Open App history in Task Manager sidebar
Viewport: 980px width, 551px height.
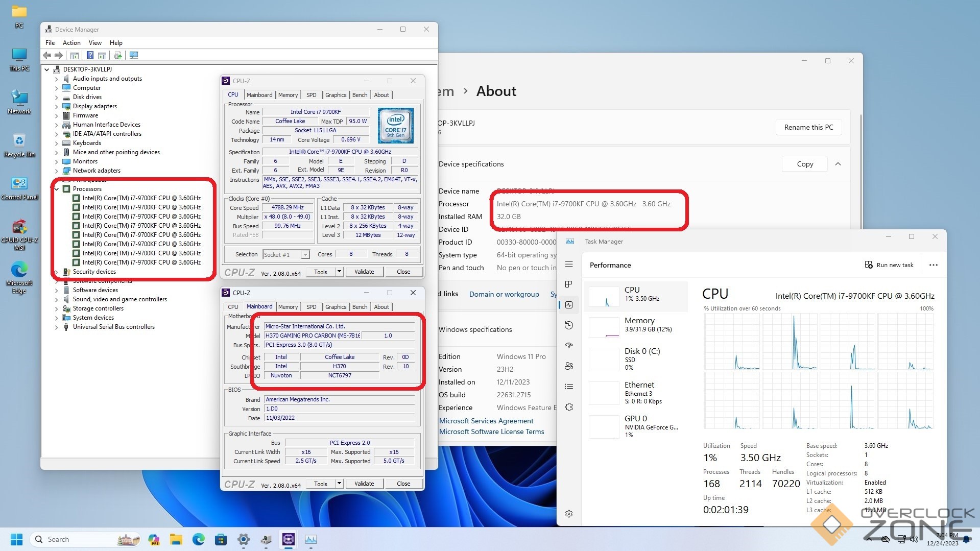[569, 325]
